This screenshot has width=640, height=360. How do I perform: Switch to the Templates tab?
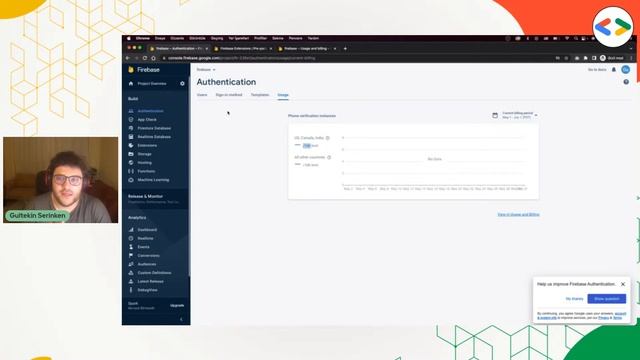click(x=260, y=95)
